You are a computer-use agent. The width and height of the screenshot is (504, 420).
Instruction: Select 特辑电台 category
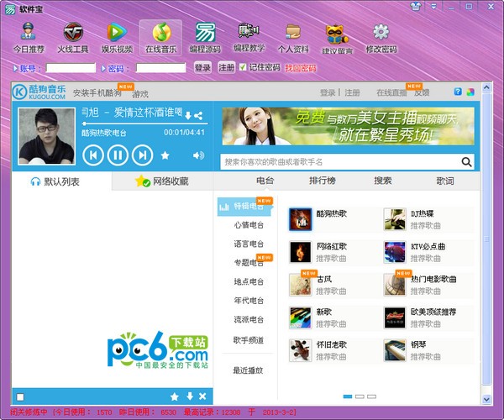point(244,207)
